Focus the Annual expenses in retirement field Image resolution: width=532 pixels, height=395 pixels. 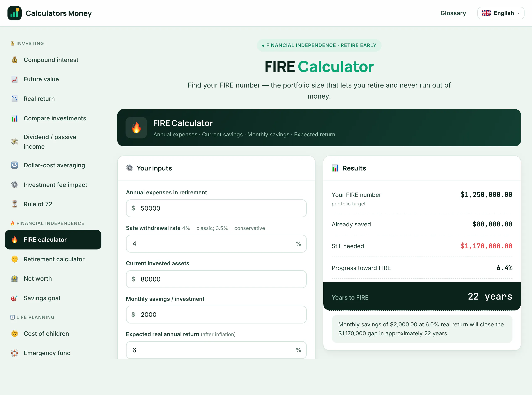click(216, 208)
